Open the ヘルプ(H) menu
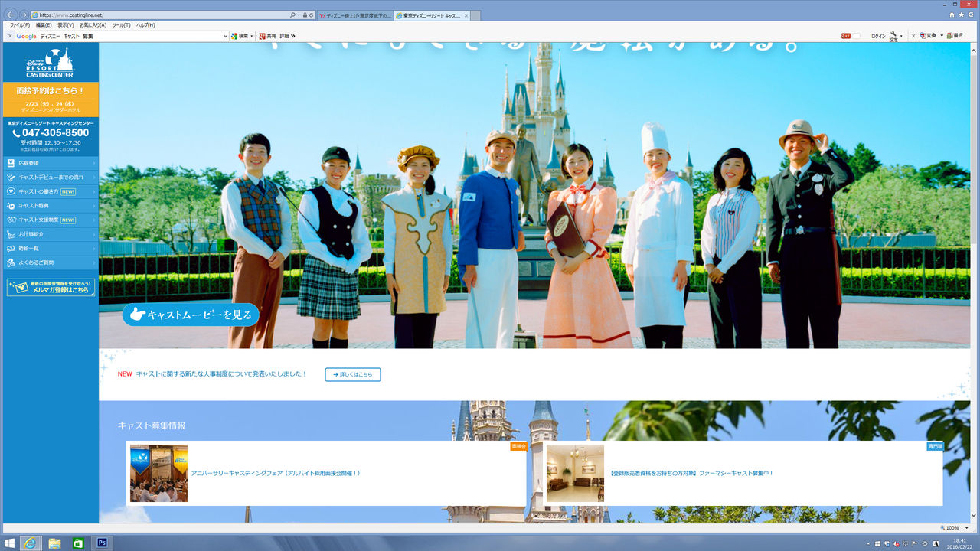Image resolution: width=980 pixels, height=551 pixels. [x=145, y=25]
